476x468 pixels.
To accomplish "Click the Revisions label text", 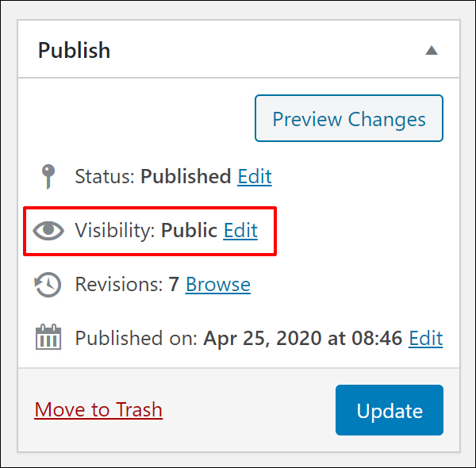I will (x=119, y=285).
